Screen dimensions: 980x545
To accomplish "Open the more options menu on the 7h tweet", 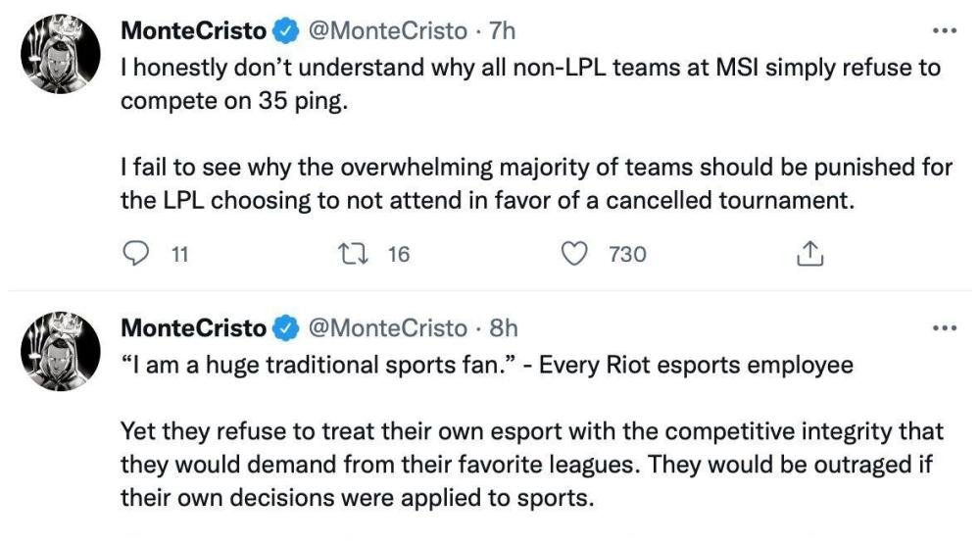I will point(944,30).
